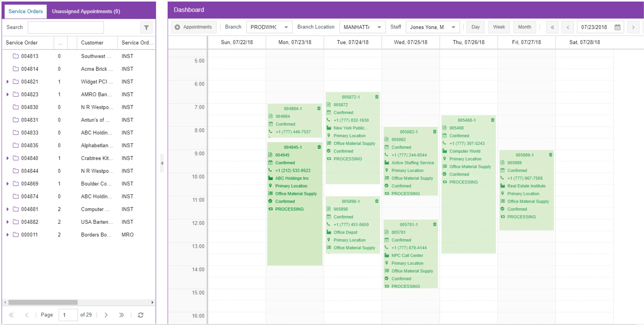
Task: Expand service order 004881 tree node
Action: click(7, 209)
